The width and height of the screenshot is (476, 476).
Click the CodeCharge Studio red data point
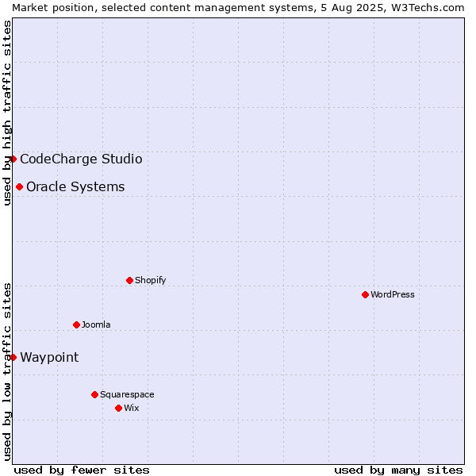[x=13, y=159]
